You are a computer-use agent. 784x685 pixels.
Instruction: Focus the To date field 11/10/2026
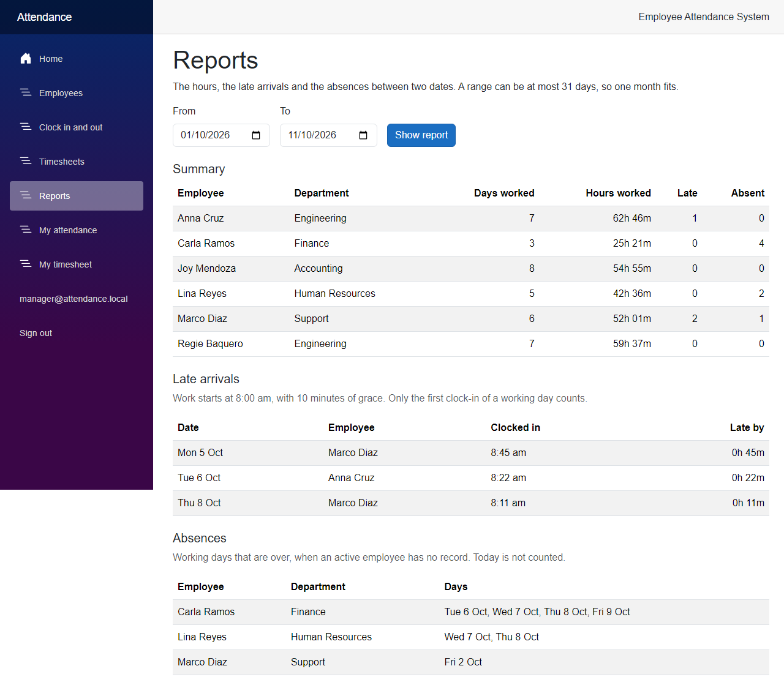[328, 135]
